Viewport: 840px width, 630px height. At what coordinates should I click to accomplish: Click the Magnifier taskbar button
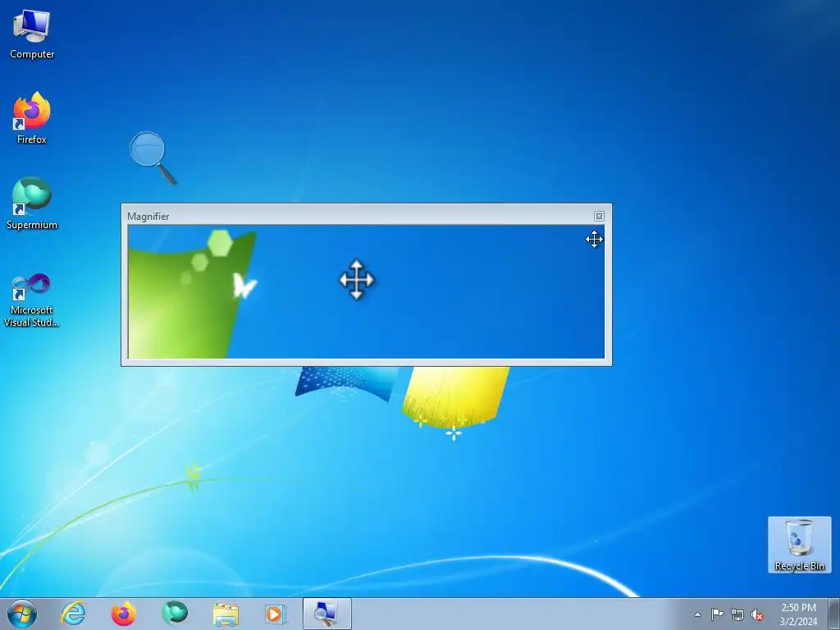tap(326, 614)
